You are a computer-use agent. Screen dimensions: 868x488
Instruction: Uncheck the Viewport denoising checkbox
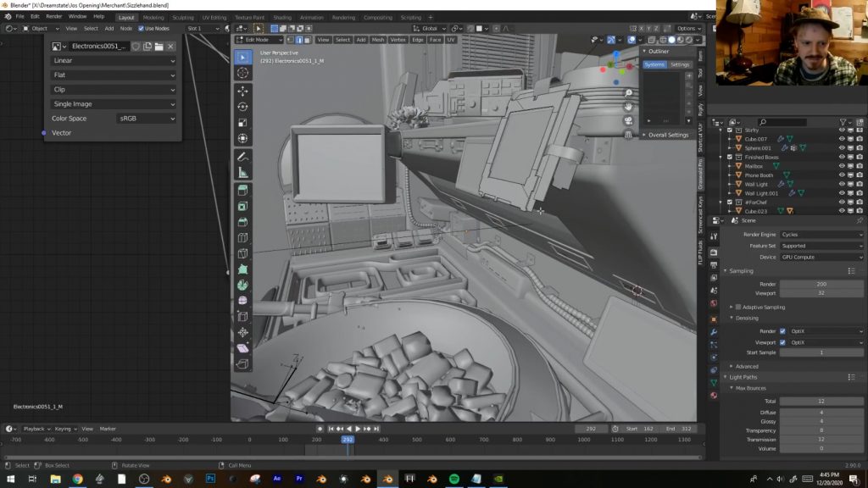tap(782, 342)
